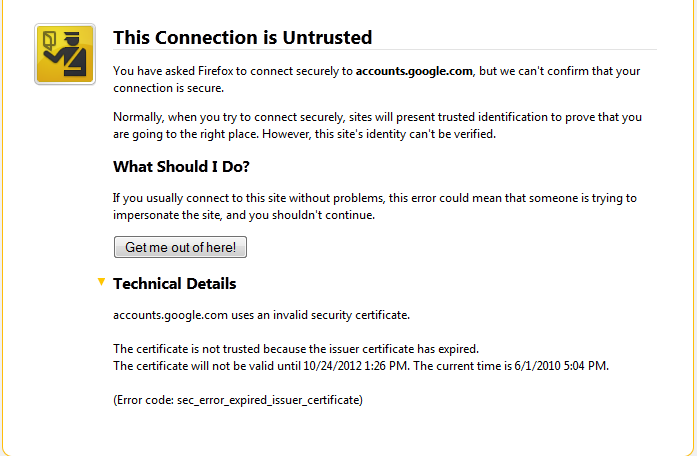697x456 pixels.
Task: Click the 'What Should I Do?' heading
Action: click(181, 167)
